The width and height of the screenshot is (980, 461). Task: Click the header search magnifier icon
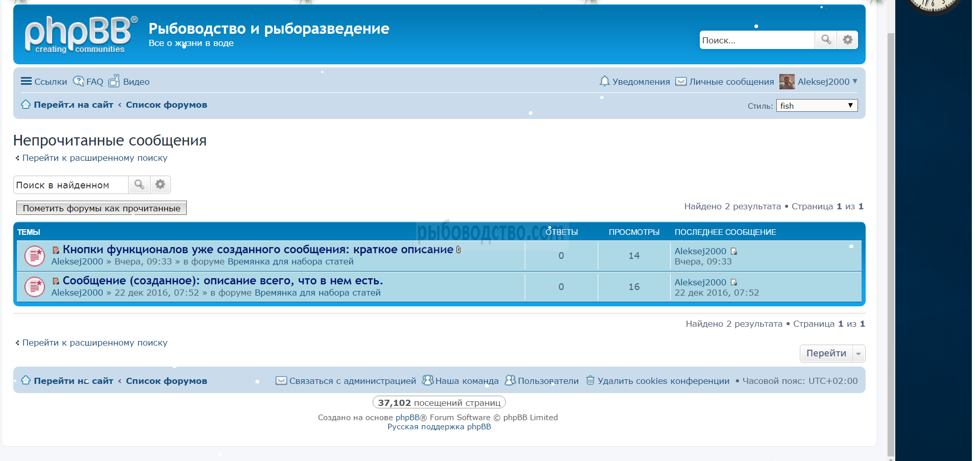pyautogui.click(x=825, y=40)
